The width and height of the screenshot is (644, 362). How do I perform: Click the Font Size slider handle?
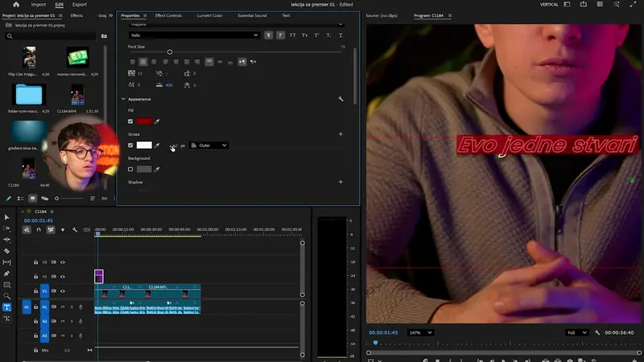tap(170, 52)
